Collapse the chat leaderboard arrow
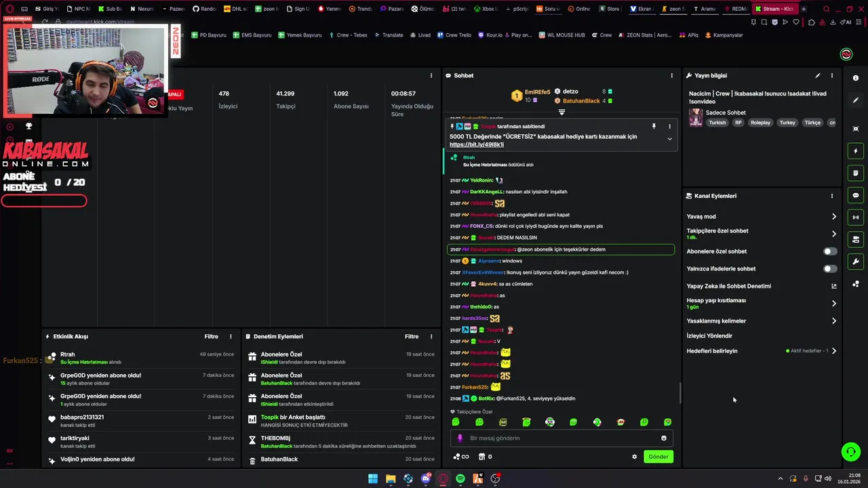 point(561,112)
